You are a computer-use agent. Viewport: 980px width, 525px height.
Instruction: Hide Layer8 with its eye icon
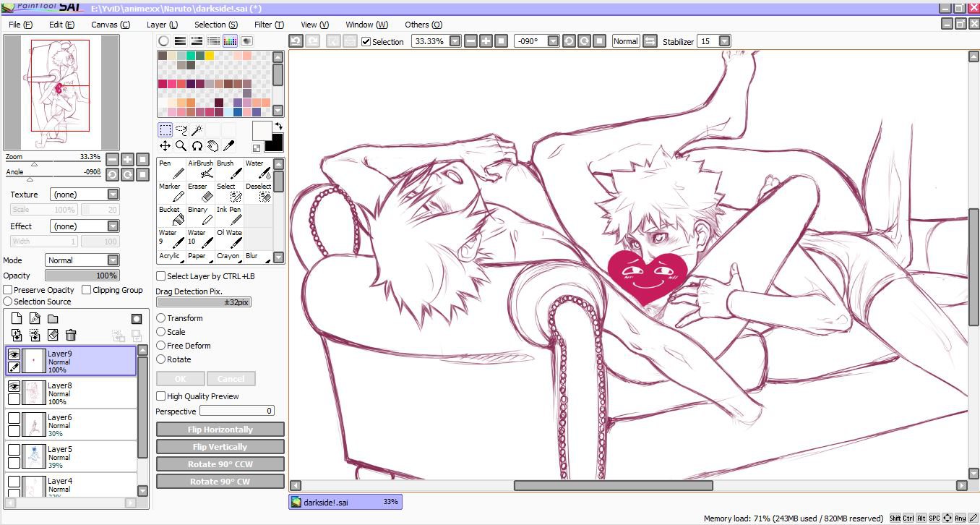point(14,387)
